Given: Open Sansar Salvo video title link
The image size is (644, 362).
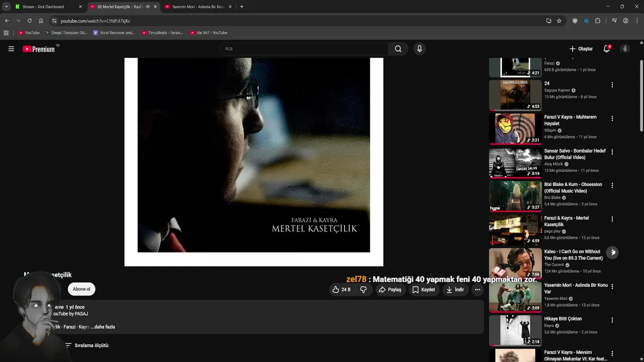Looking at the screenshot, I should (x=575, y=154).
